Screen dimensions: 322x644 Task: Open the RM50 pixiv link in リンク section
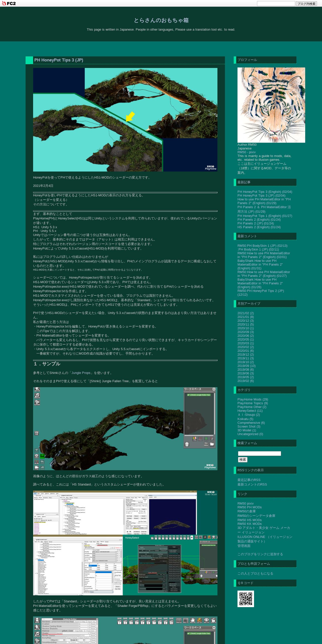246,503
